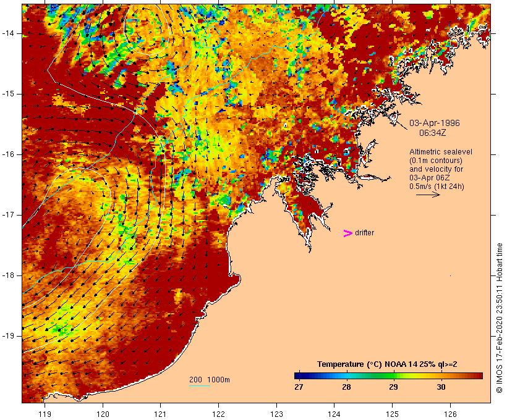Click latitude label -18

(8, 275)
